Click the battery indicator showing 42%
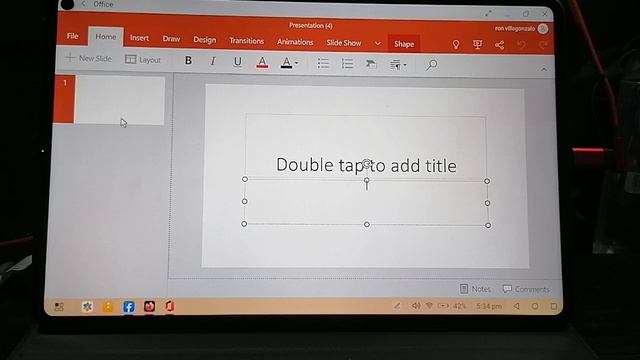Image resolution: width=640 pixels, height=360 pixels. (452, 306)
